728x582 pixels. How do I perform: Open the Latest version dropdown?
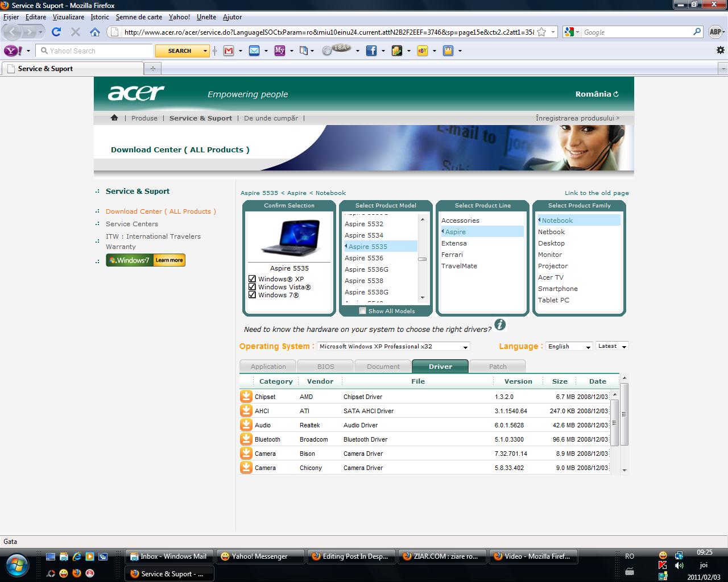pyautogui.click(x=612, y=346)
